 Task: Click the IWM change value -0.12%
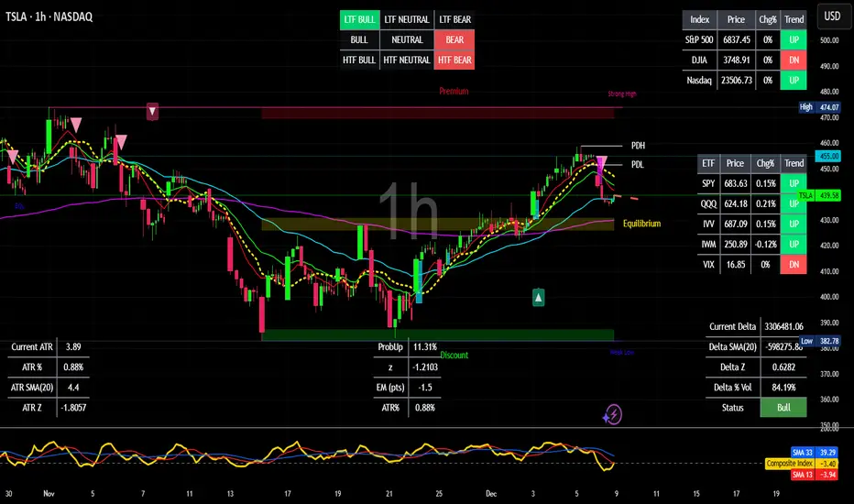click(766, 244)
